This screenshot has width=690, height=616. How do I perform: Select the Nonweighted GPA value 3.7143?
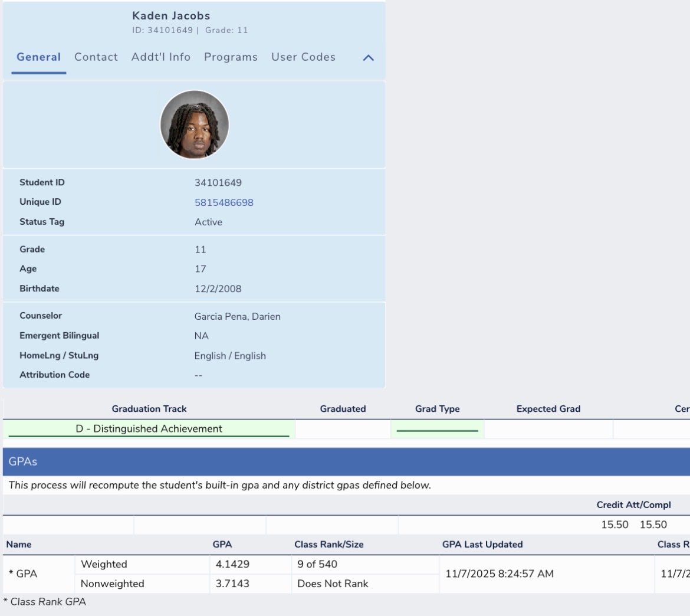tap(232, 584)
